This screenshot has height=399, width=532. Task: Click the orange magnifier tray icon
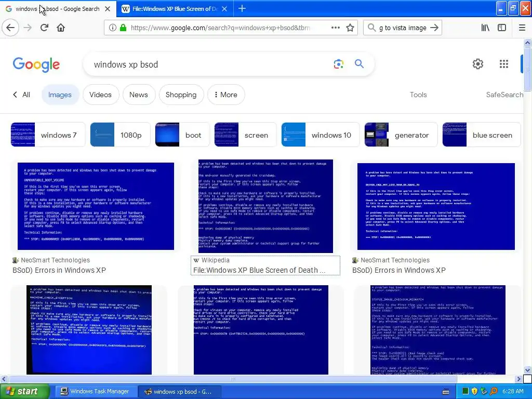pyautogui.click(x=494, y=391)
